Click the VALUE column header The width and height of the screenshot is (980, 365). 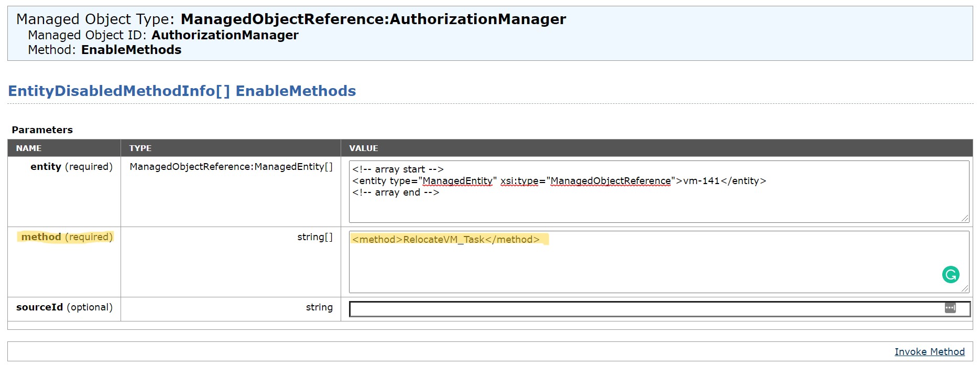pyautogui.click(x=364, y=148)
